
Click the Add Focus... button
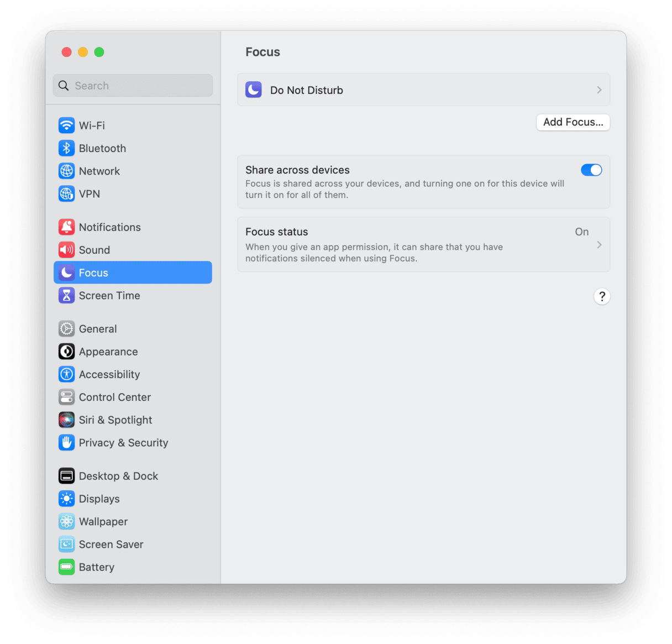click(x=573, y=122)
